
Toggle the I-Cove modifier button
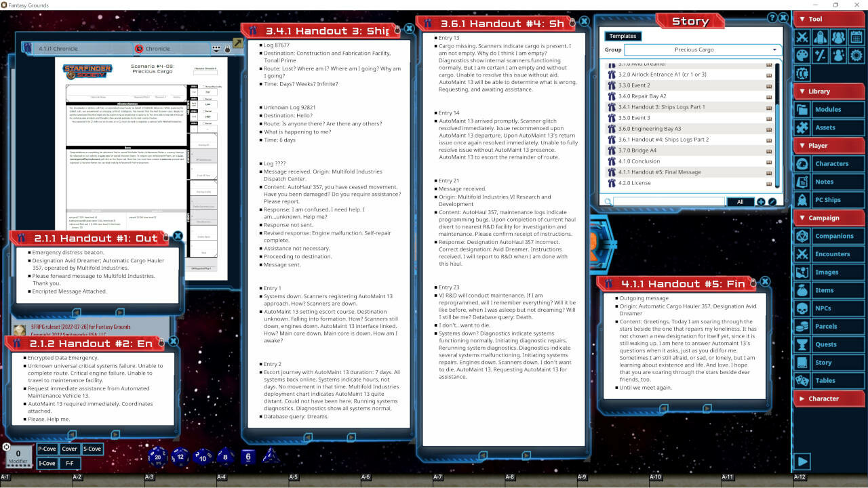47,463
